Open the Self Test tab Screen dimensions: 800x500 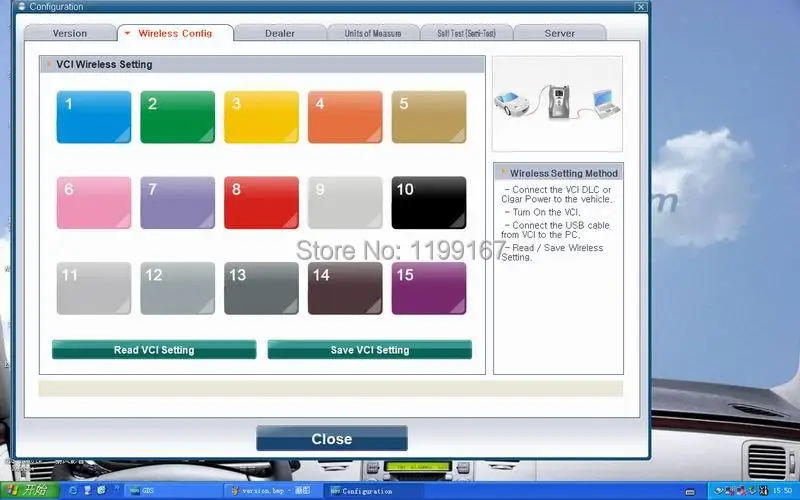tap(466, 33)
